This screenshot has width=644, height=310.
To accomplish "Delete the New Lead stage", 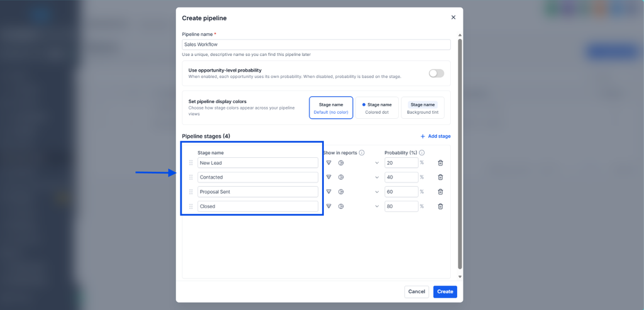I will (440, 163).
